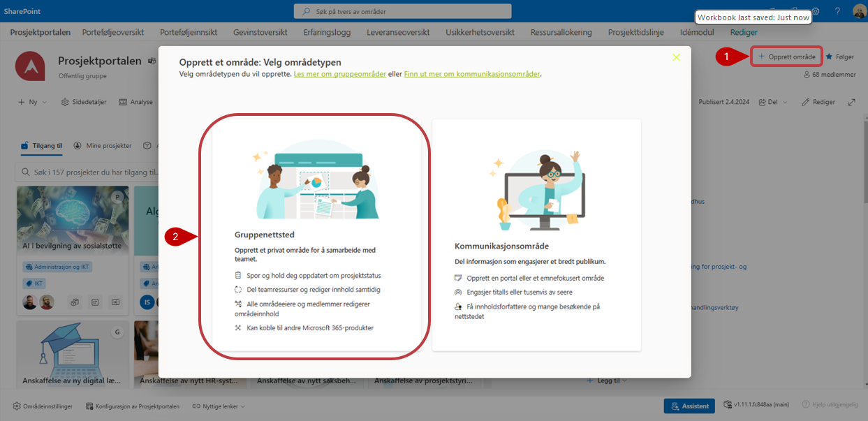Open the SharePoint settings gear icon
This screenshot has height=421, width=868.
tap(815, 11)
